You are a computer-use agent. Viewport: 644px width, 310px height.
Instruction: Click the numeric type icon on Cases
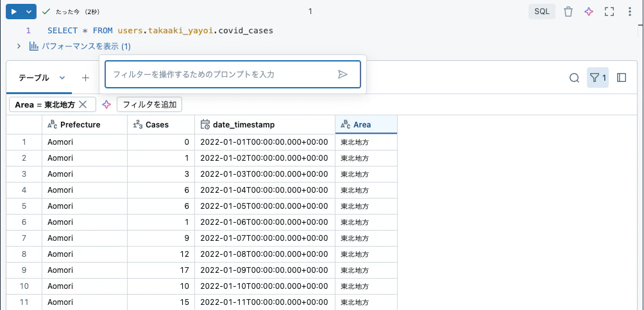pos(138,125)
